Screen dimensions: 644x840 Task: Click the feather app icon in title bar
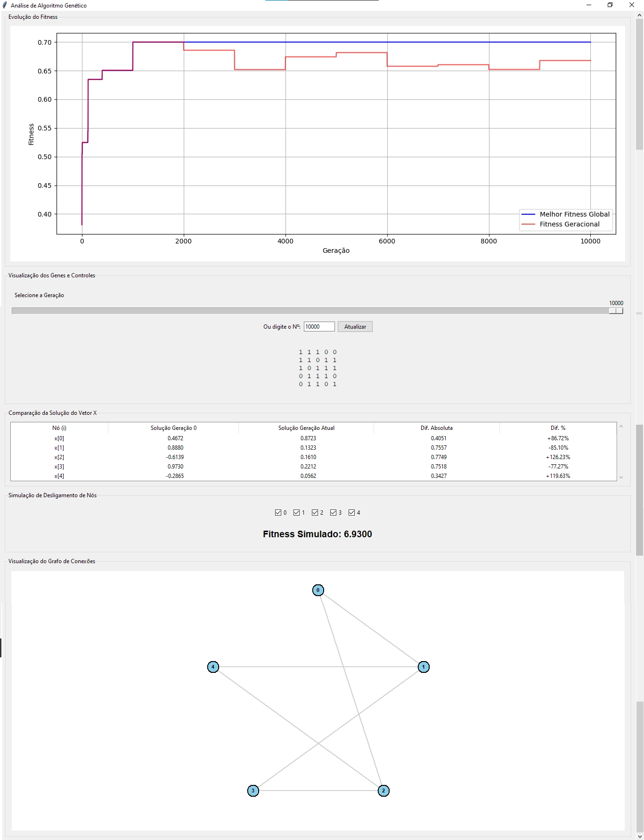coord(5,5)
